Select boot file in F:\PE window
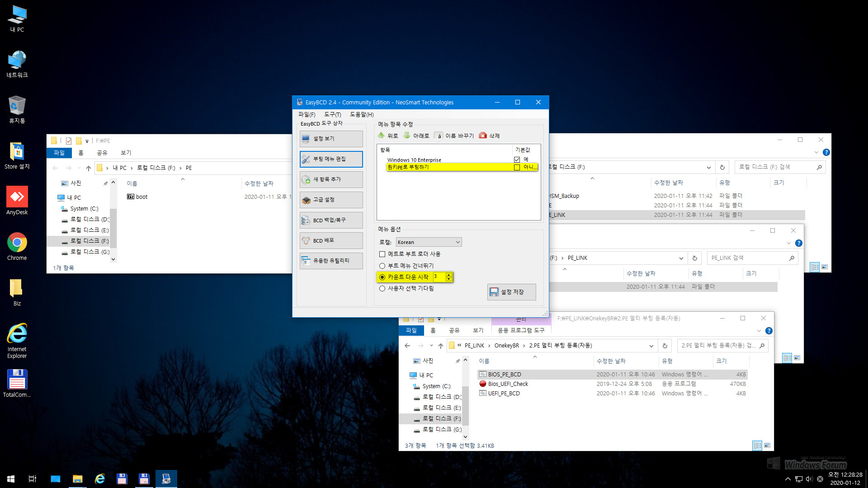Viewport: 868px width, 488px height. coord(137,197)
